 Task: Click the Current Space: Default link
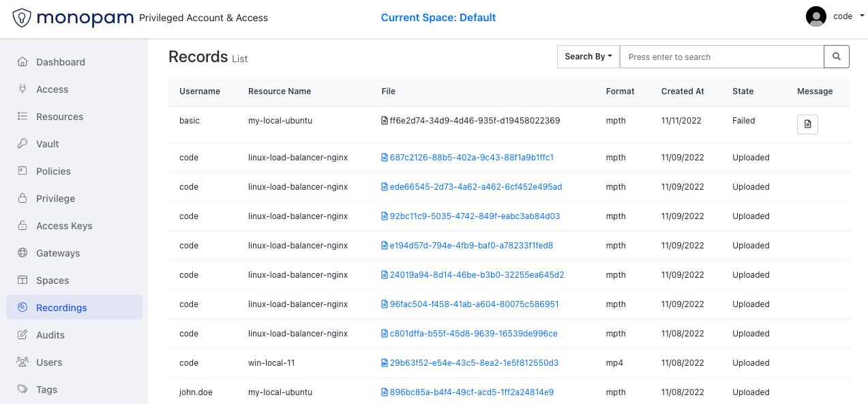(x=438, y=18)
